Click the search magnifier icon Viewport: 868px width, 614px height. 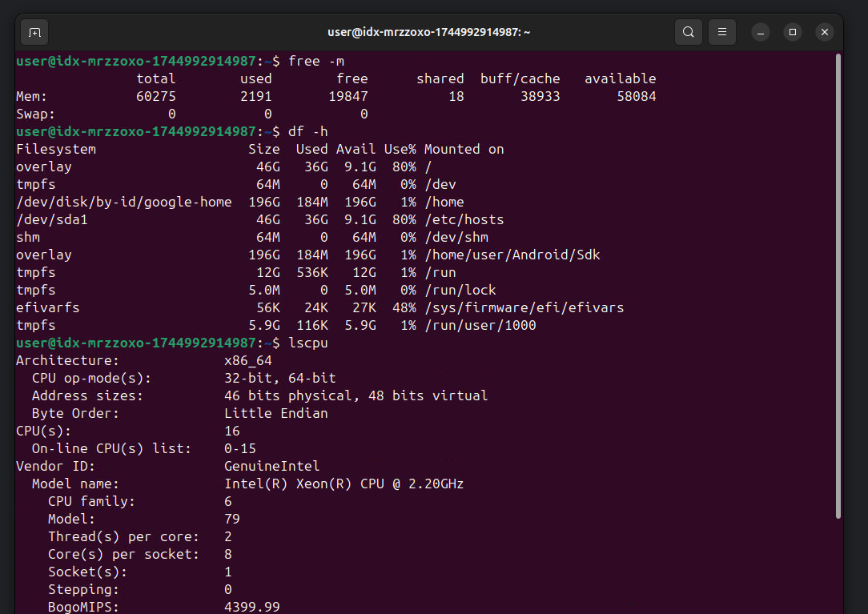coord(688,32)
